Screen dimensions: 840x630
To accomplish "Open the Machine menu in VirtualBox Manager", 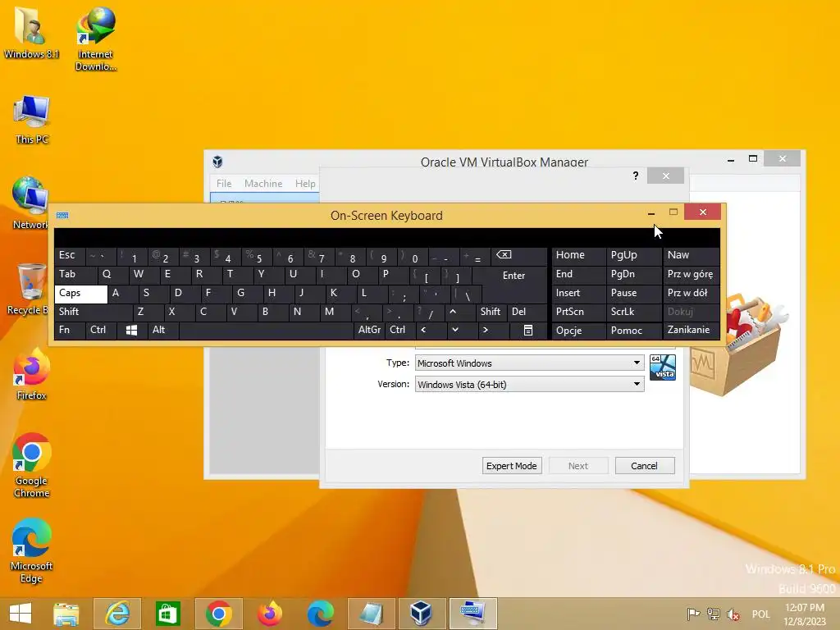I will pos(263,184).
